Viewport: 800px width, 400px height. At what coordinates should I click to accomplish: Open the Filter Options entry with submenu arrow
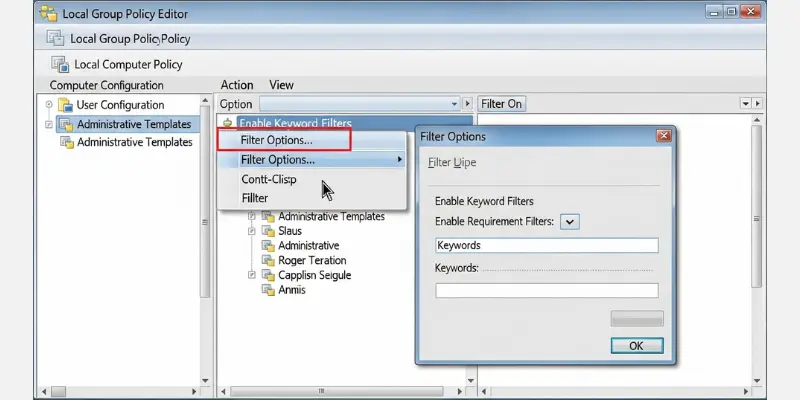(312, 160)
